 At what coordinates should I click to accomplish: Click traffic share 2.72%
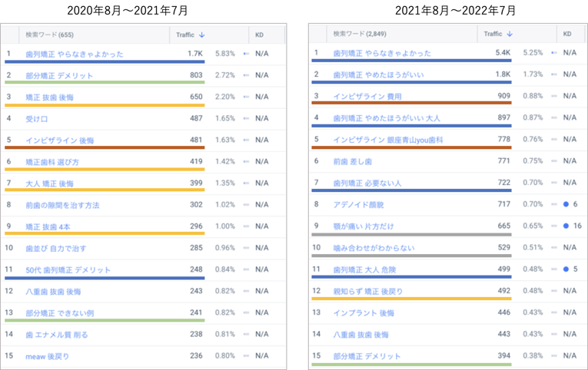(x=225, y=75)
